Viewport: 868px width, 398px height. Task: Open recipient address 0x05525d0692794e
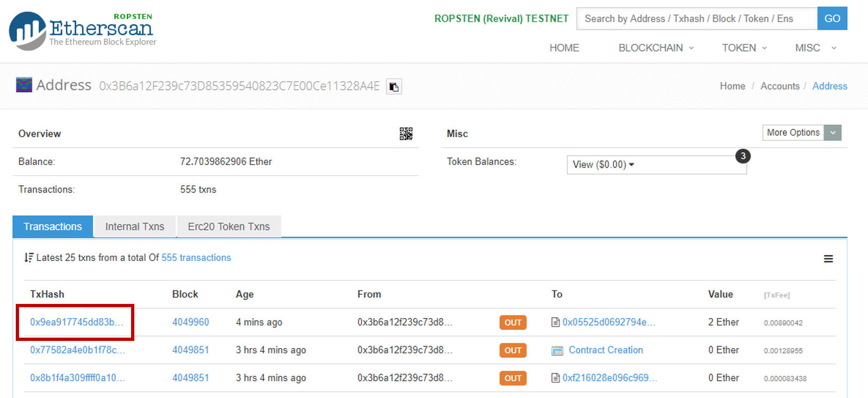(609, 322)
